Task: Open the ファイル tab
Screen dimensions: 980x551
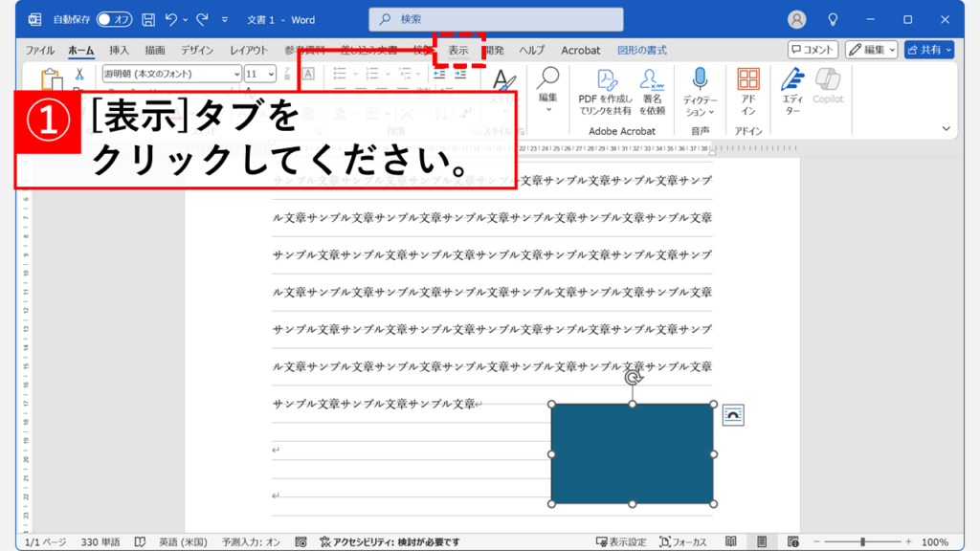Action: [39, 50]
